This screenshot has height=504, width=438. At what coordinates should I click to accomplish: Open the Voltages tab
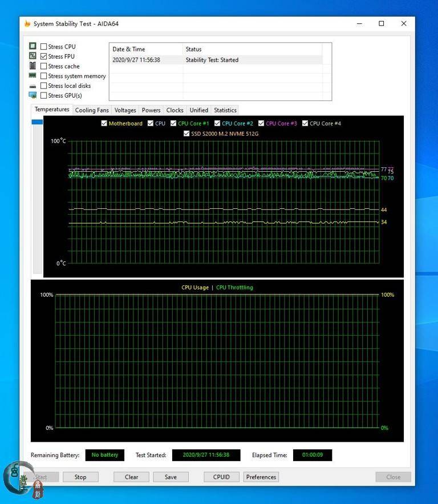[125, 110]
